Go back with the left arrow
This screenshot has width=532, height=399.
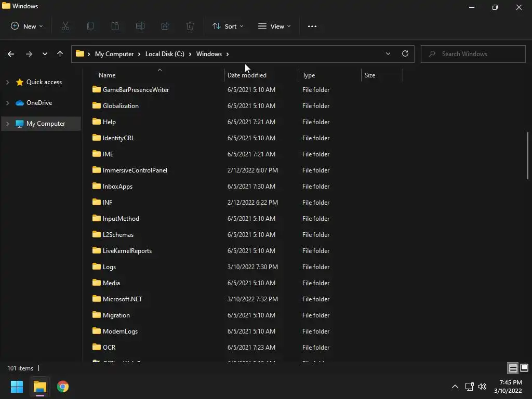[11, 54]
